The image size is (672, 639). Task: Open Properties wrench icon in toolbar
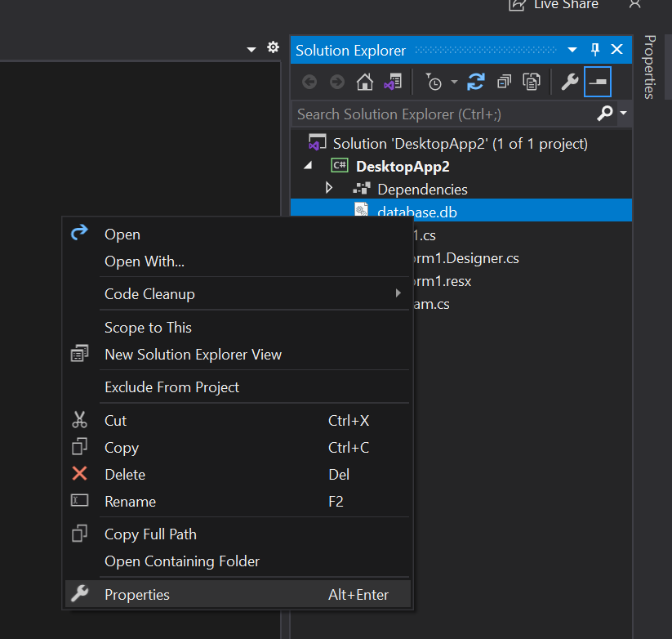570,82
